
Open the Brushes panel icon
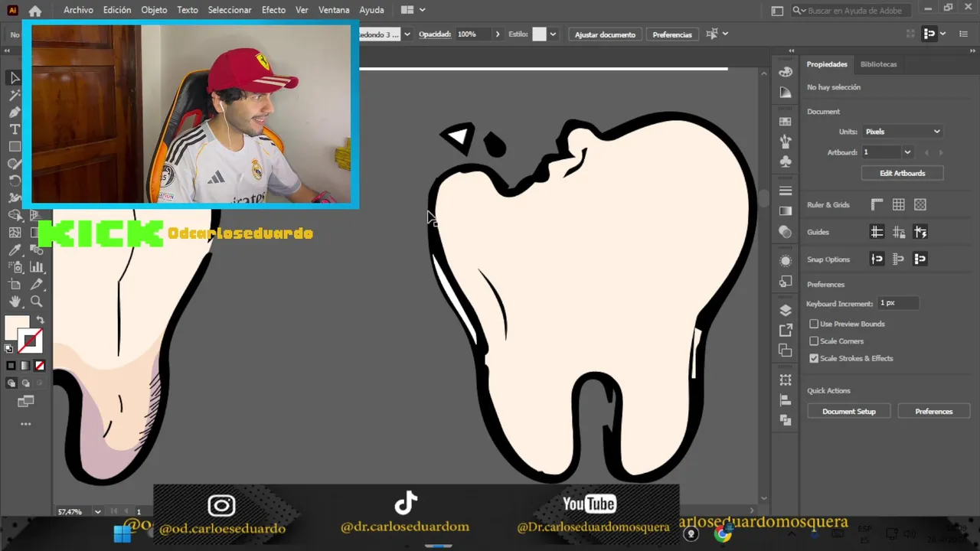[786, 142]
